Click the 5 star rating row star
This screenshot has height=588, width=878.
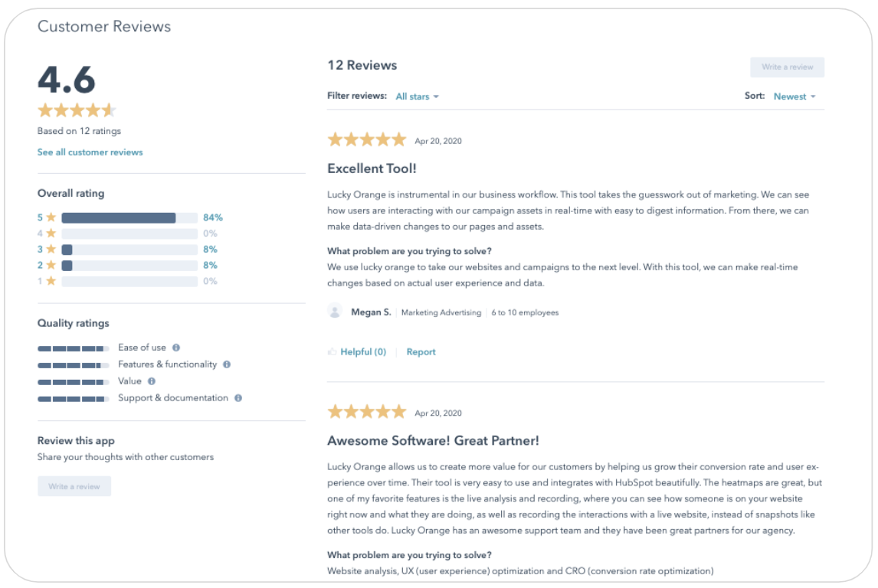[x=51, y=217]
